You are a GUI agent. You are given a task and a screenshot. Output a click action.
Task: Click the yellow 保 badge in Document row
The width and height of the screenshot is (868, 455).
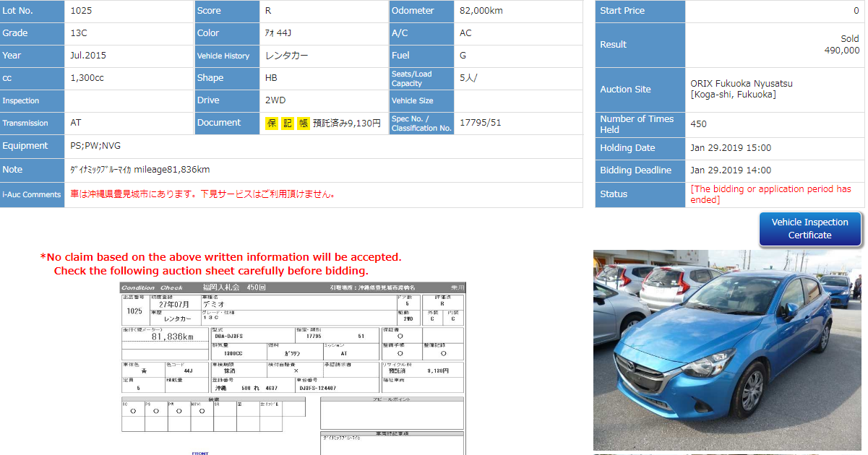tap(272, 123)
